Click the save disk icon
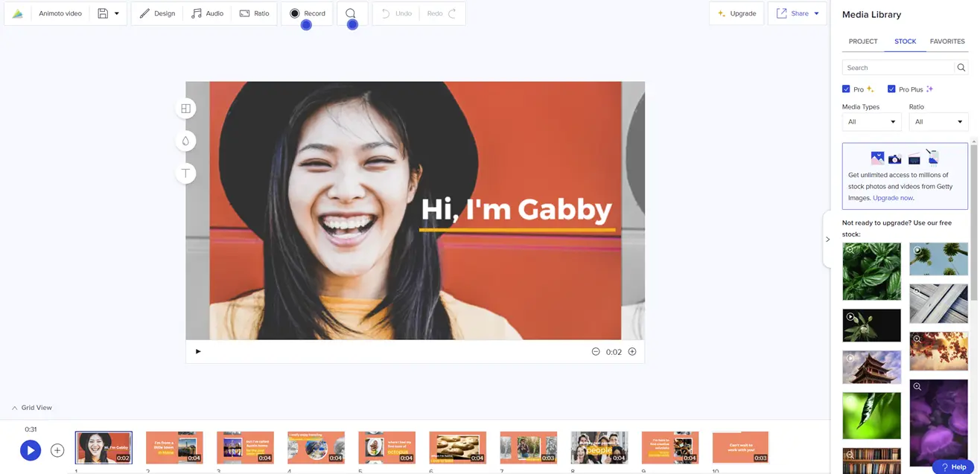 (x=103, y=13)
